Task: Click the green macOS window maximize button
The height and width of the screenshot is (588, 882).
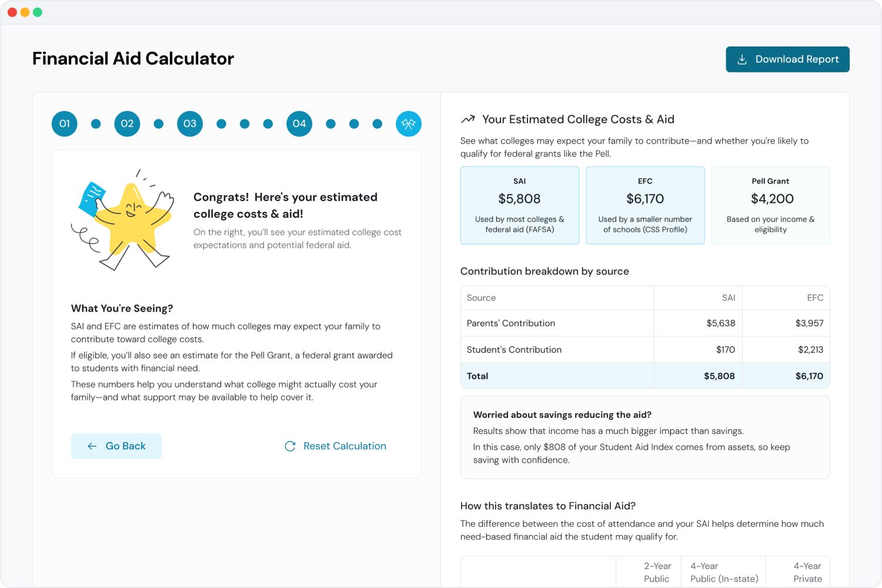Action: pos(38,12)
